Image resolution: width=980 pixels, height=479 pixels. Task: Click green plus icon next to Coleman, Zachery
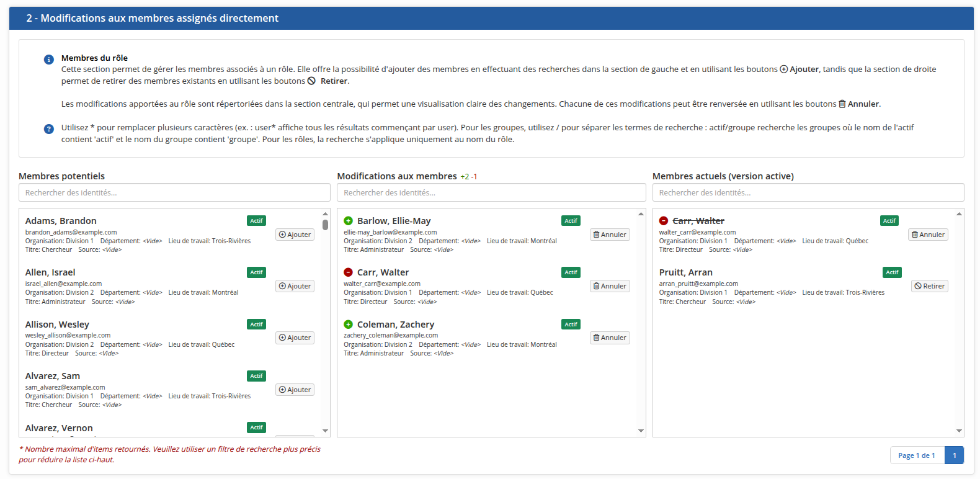(x=348, y=325)
